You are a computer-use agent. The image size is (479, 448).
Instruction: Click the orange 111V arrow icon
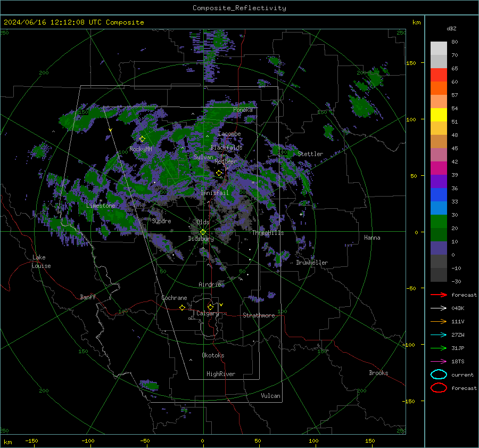coord(439,321)
